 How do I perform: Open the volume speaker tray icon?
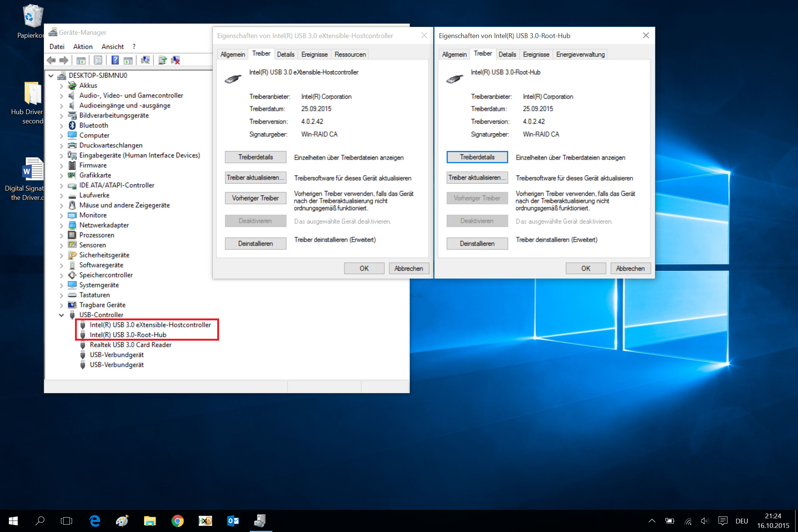[705, 521]
